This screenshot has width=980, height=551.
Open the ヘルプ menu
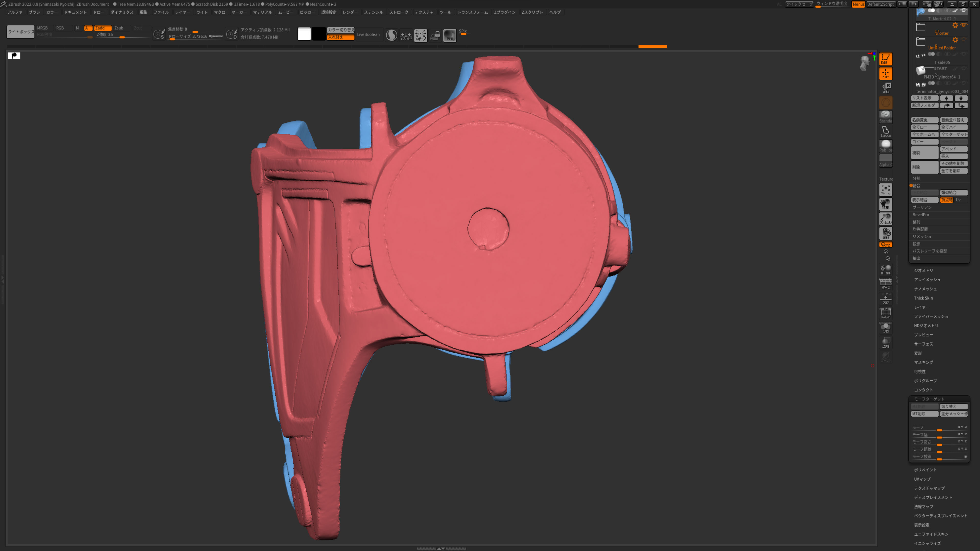tap(555, 12)
